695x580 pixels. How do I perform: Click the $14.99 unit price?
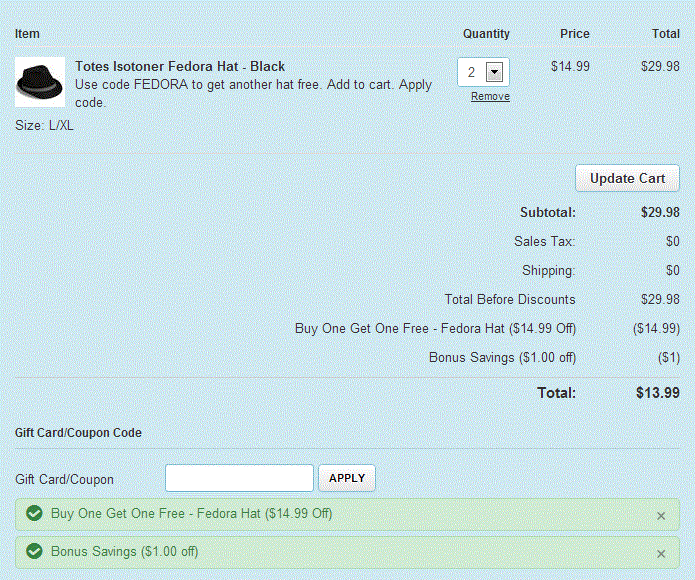tap(570, 67)
